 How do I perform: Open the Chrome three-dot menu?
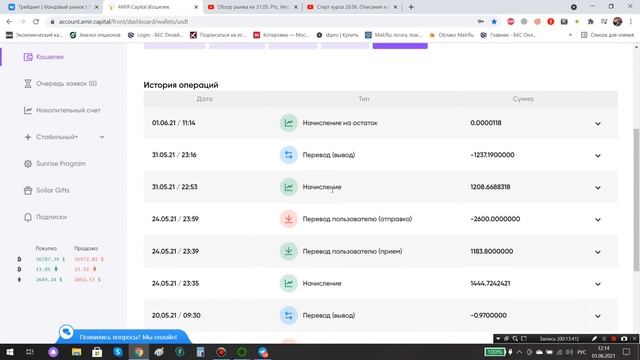coord(631,22)
